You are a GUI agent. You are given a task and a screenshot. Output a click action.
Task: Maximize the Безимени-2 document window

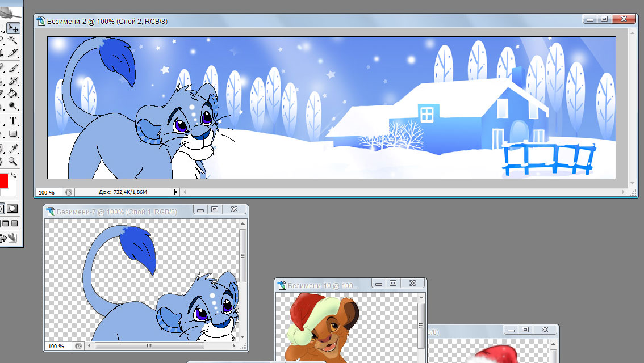(604, 19)
